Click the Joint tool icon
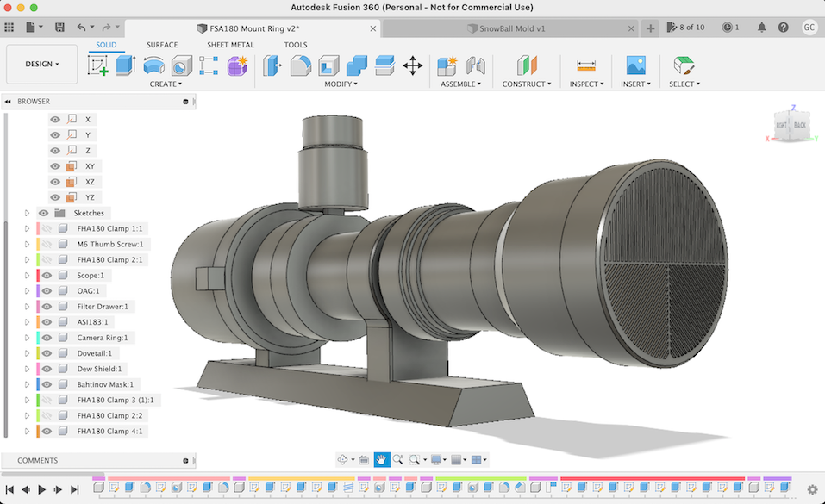Screen dimensions: 825x504 [475, 65]
